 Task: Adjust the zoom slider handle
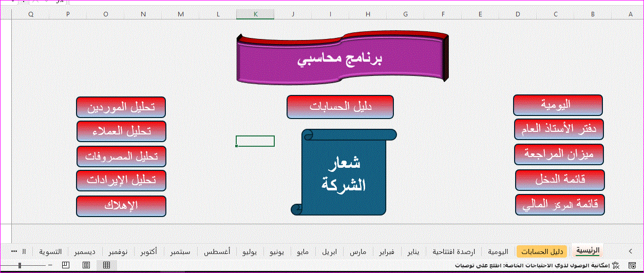[x=20, y=265]
